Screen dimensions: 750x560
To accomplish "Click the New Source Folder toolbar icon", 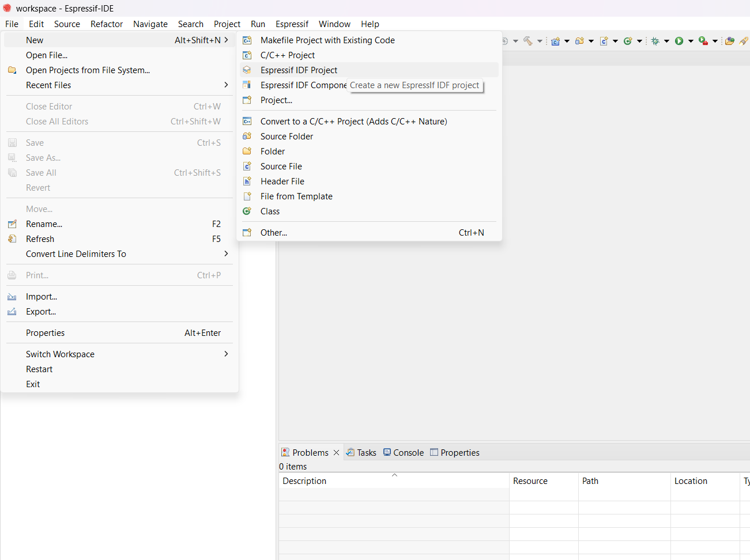I will 580,41.
